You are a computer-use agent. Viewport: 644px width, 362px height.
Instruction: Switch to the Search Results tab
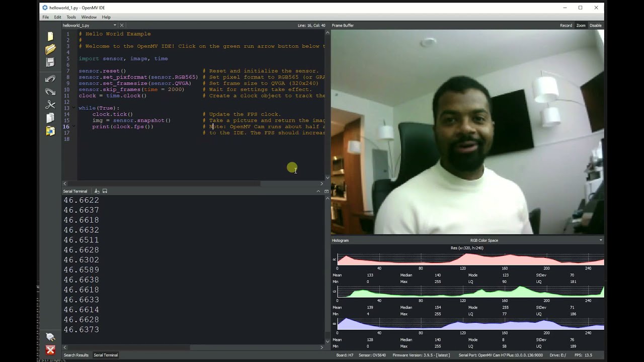point(76,355)
